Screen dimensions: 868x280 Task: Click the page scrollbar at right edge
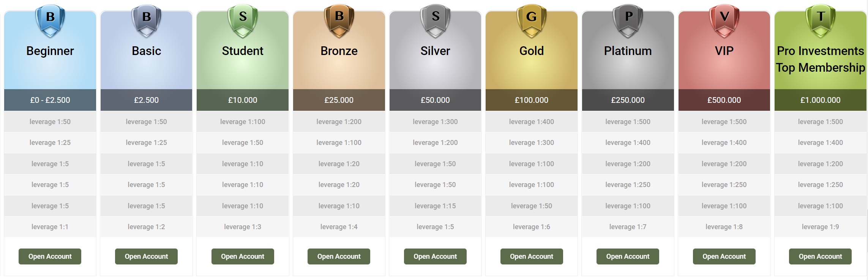867,231
